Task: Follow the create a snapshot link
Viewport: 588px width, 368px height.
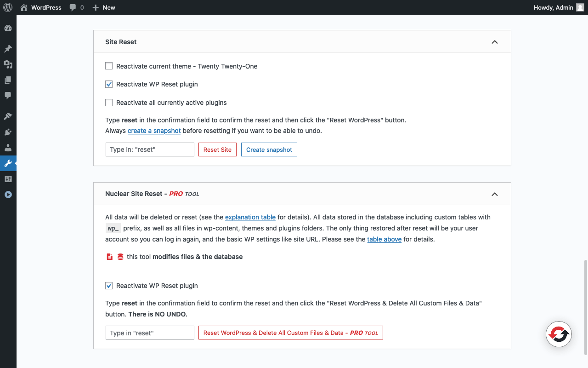Action: (154, 131)
